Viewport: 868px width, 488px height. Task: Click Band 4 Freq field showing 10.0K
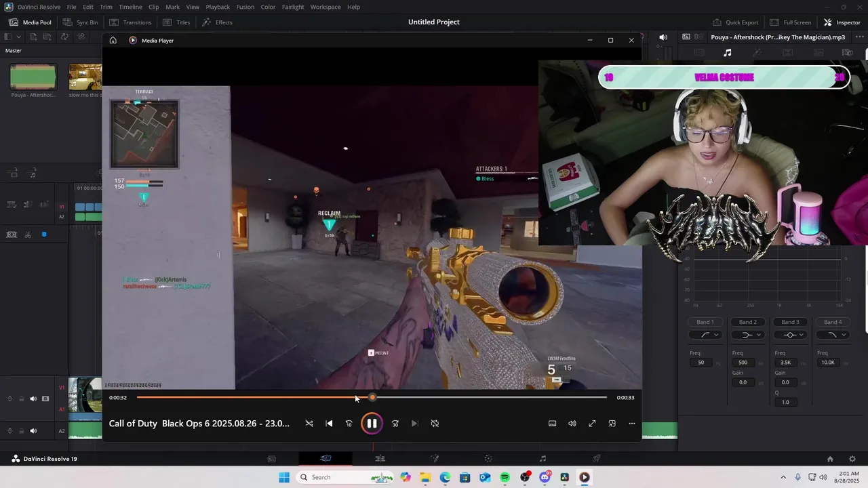[x=828, y=363]
